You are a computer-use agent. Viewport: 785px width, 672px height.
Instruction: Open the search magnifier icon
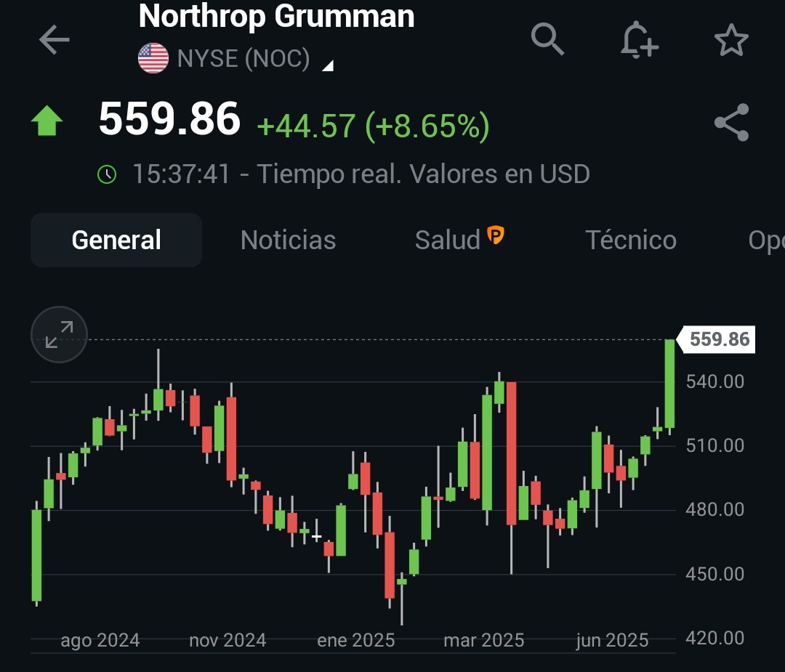click(547, 39)
